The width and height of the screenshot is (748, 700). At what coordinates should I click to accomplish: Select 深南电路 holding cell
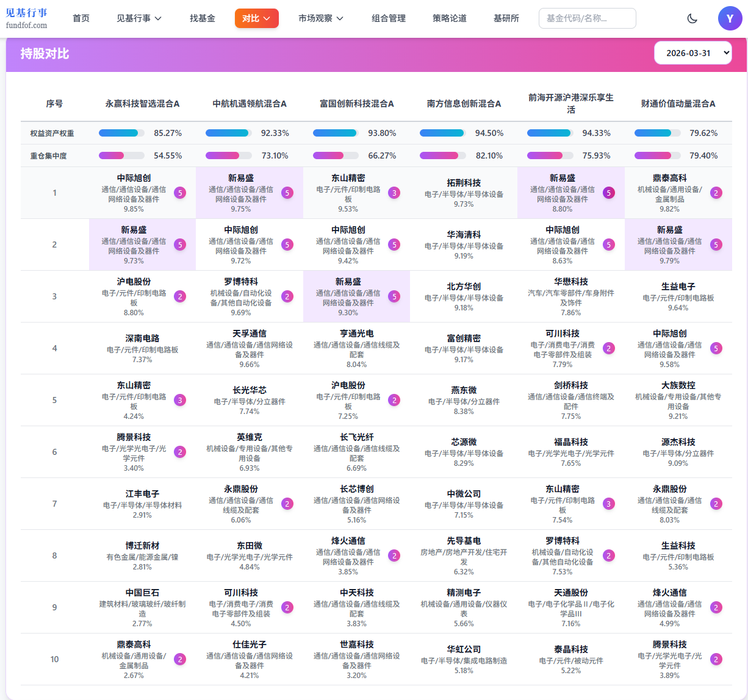tap(142, 348)
